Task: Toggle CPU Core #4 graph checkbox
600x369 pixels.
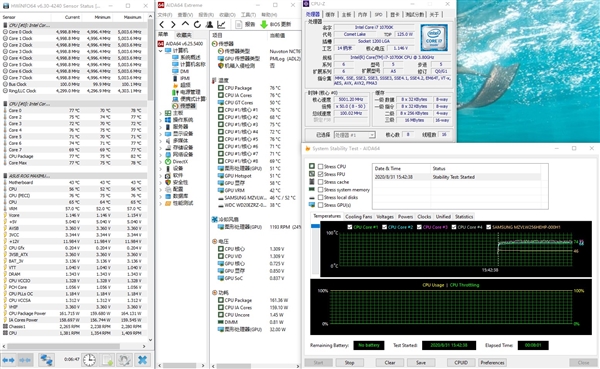Action: pyautogui.click(x=454, y=227)
